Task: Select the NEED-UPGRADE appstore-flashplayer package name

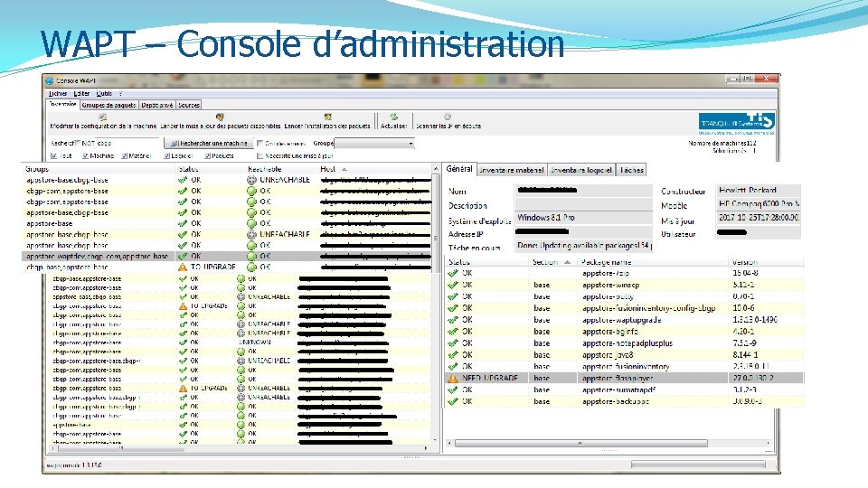Action: point(618,379)
